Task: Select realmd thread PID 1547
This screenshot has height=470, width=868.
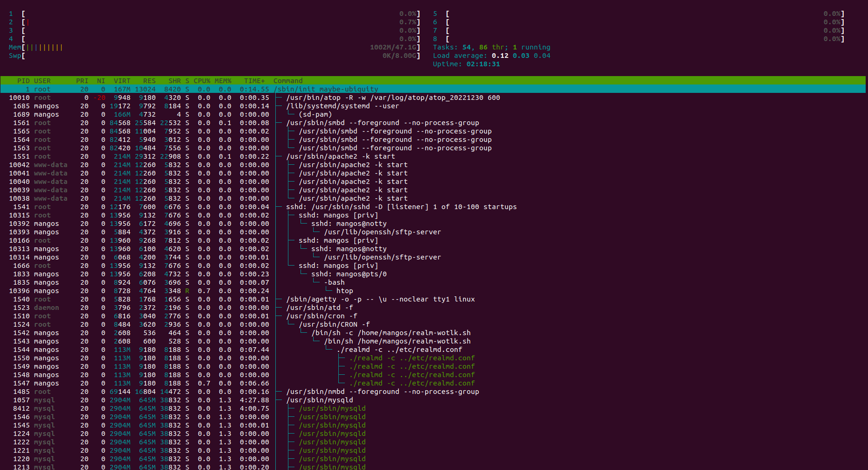Action: [433, 383]
